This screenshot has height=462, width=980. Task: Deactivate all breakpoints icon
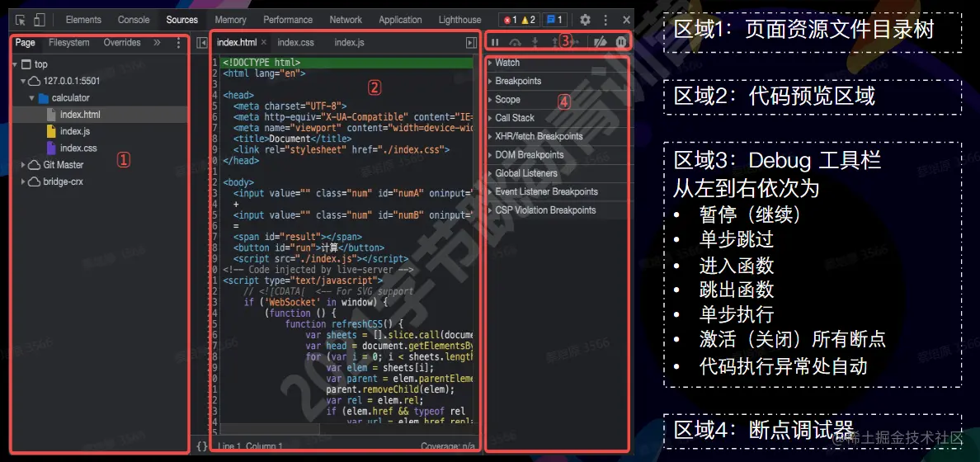[x=600, y=43]
